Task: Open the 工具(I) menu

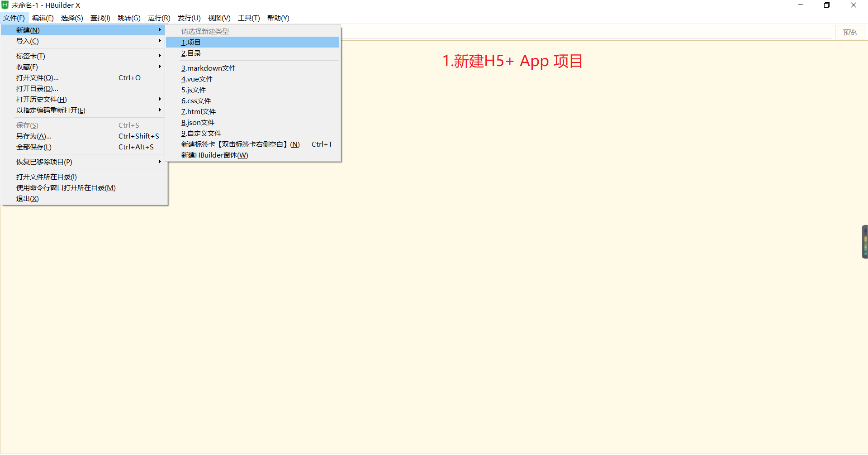Action: click(248, 18)
